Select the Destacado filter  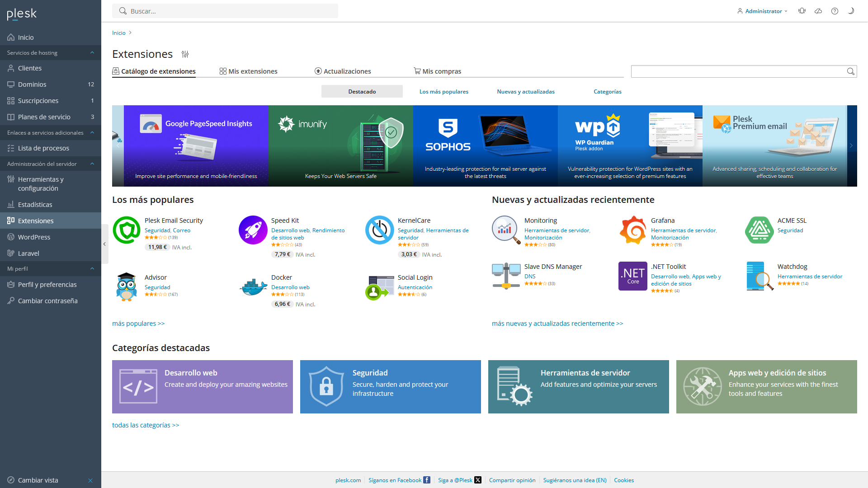click(x=362, y=91)
